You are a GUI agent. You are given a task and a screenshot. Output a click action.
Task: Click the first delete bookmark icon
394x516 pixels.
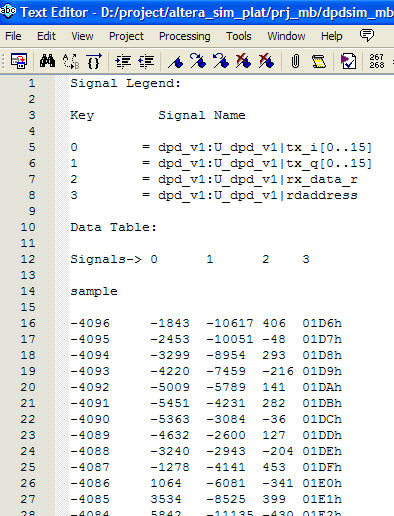click(243, 61)
